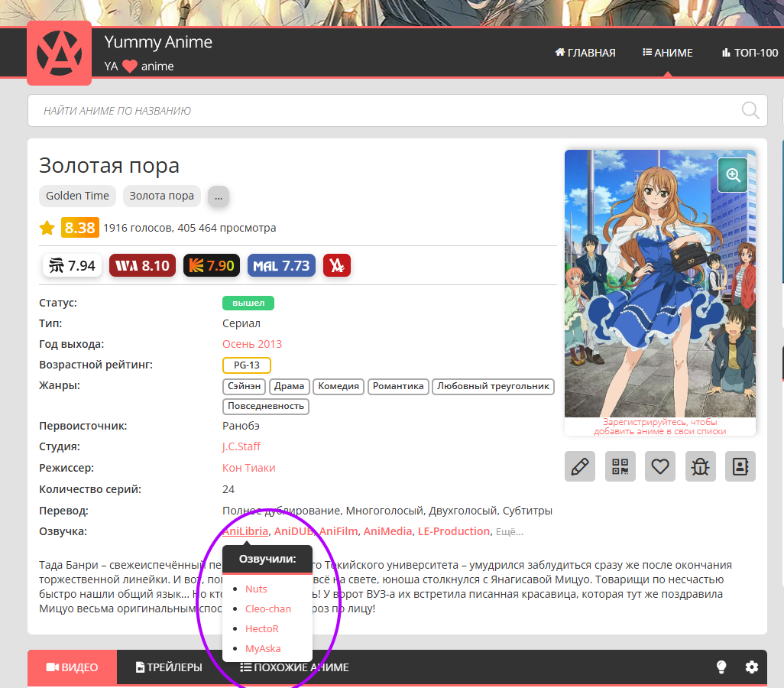Expand more voice studios via Ещё...
The width and height of the screenshot is (784, 688).
tap(510, 532)
